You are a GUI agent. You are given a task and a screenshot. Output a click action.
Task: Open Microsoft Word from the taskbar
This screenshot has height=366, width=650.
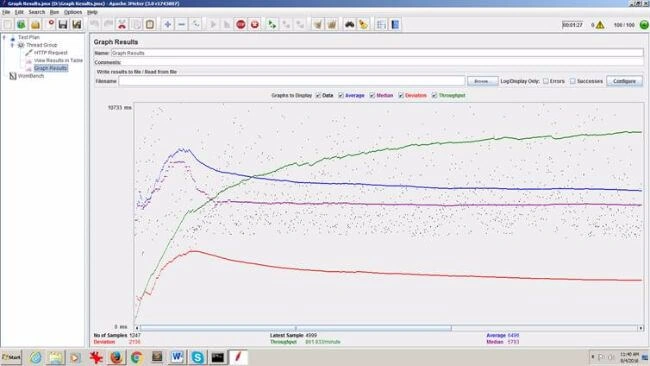pyautogui.click(x=177, y=357)
